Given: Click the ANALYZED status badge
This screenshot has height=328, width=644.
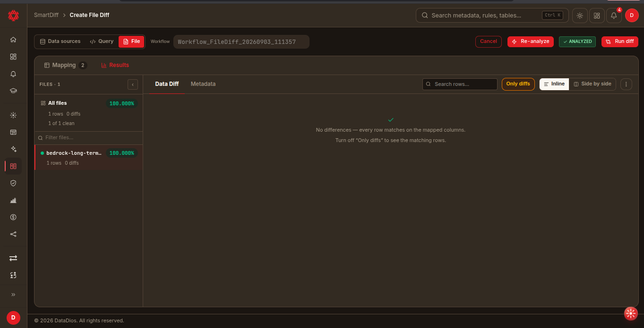Looking at the screenshot, I should pyautogui.click(x=577, y=42).
